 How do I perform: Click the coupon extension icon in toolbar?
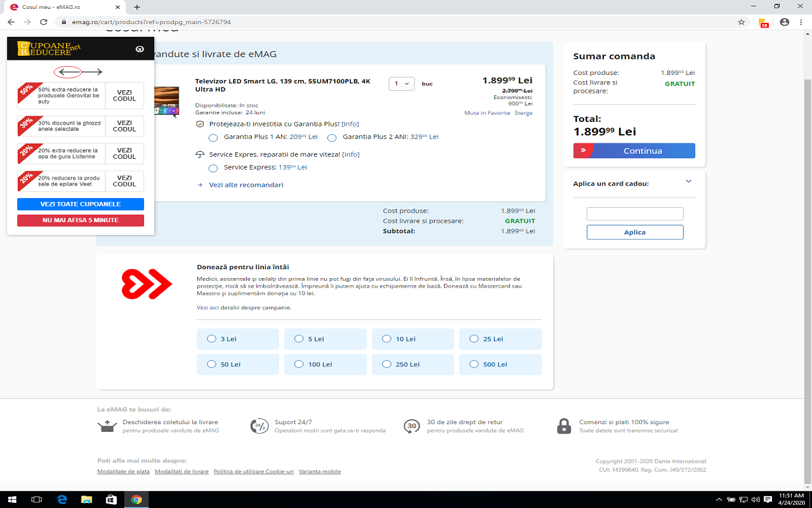coord(763,22)
